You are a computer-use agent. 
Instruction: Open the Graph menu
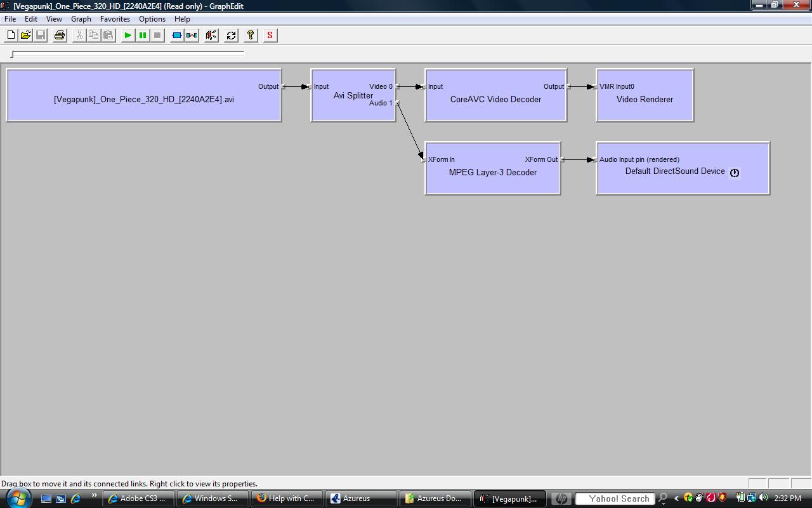click(x=81, y=19)
